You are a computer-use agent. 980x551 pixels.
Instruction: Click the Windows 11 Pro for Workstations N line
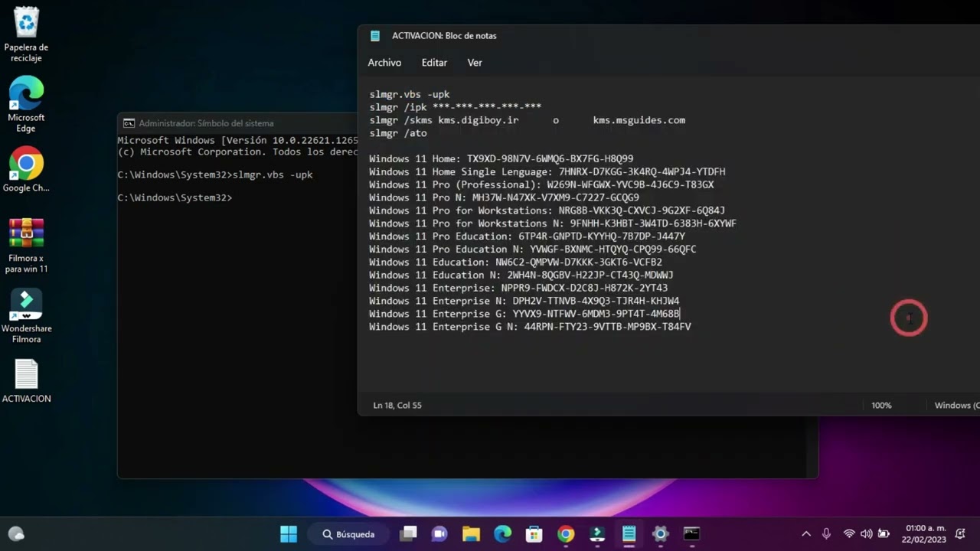click(553, 223)
